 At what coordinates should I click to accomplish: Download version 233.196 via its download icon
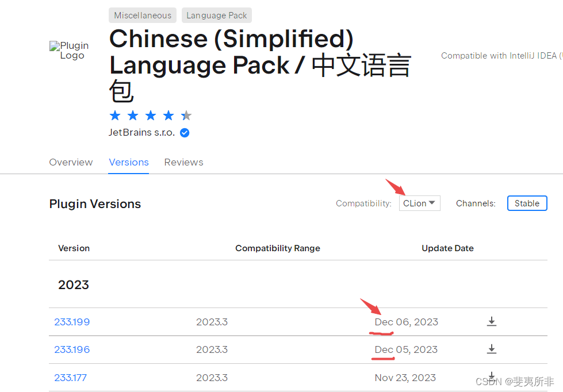point(492,349)
